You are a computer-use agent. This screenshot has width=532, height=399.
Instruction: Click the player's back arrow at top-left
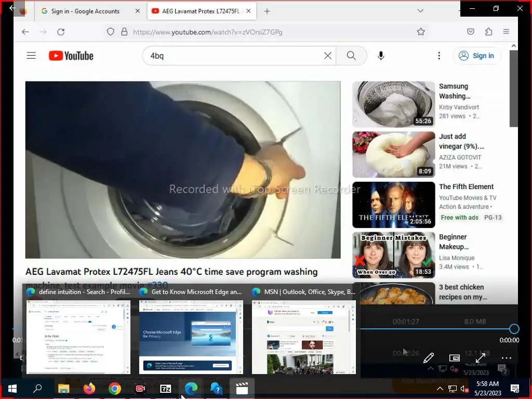12,7
